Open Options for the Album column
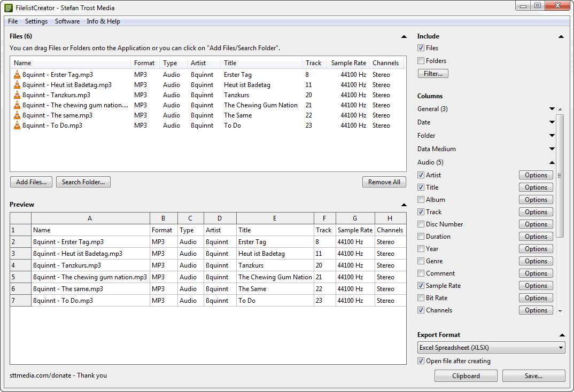This screenshot has height=392, width=574. tap(536, 200)
